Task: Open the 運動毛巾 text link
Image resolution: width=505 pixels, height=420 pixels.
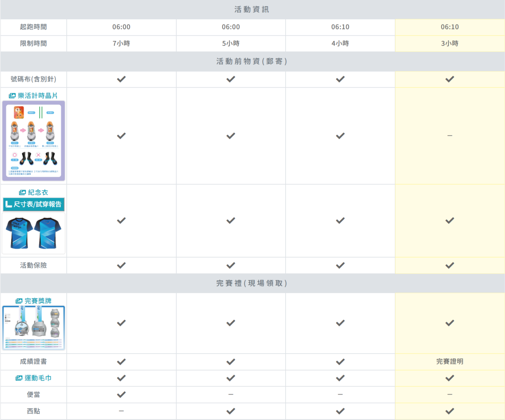Action: point(38,378)
